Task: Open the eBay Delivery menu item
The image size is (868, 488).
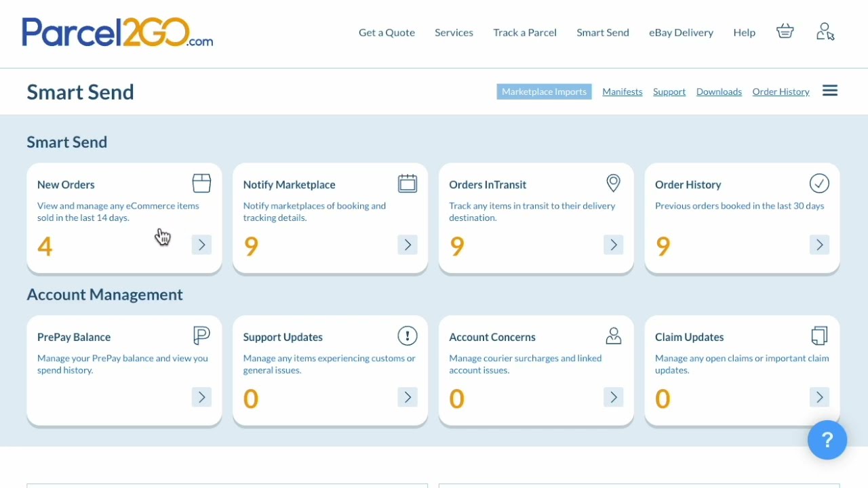Action: coord(681,33)
